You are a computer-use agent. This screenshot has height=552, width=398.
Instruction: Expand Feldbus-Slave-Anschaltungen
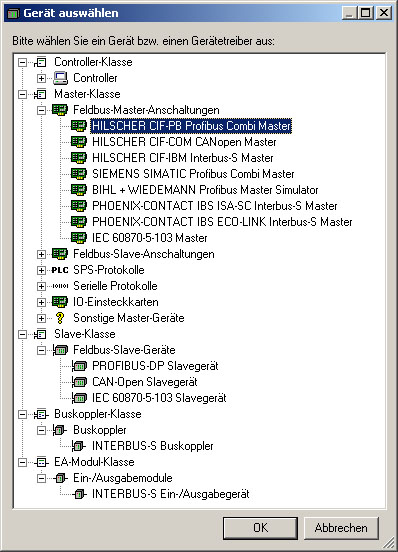(x=41, y=254)
